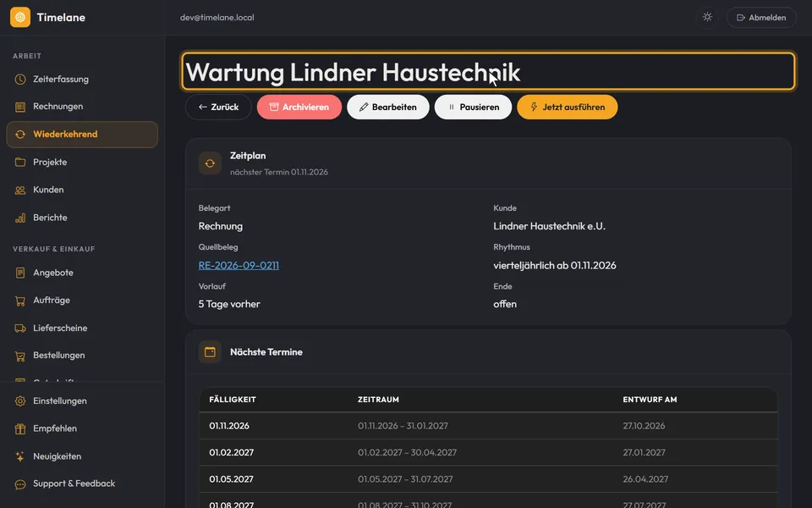Open Lieferscheine truck icon in sidebar

(20, 329)
